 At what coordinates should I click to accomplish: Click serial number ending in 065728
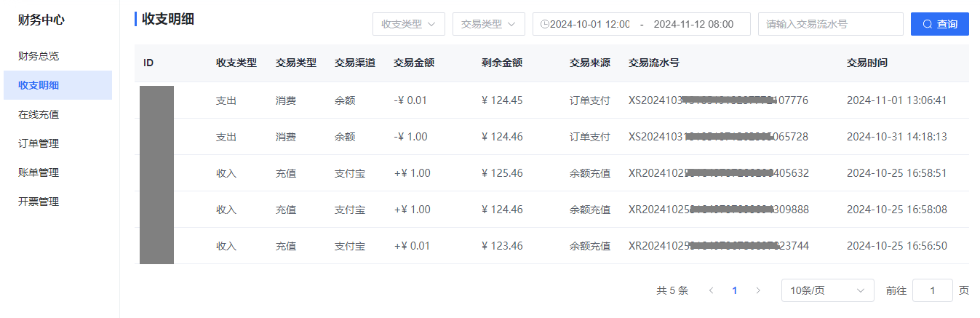pyautogui.click(x=719, y=137)
